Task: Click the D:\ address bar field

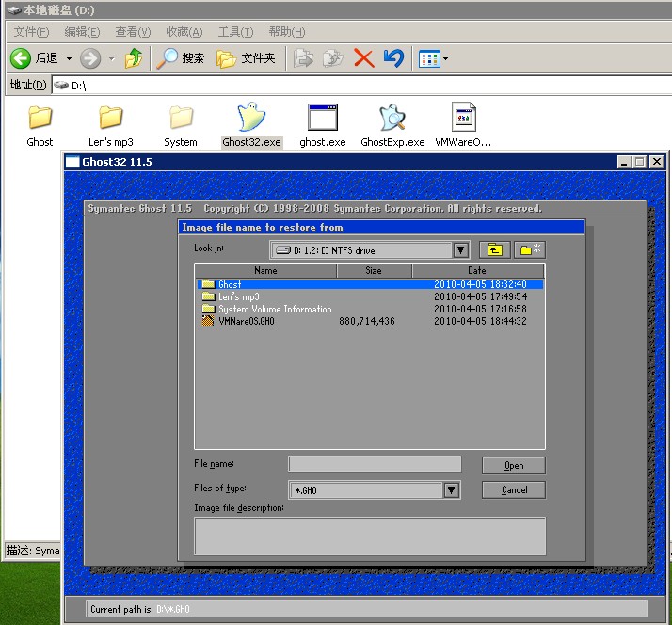Action: click(361, 86)
